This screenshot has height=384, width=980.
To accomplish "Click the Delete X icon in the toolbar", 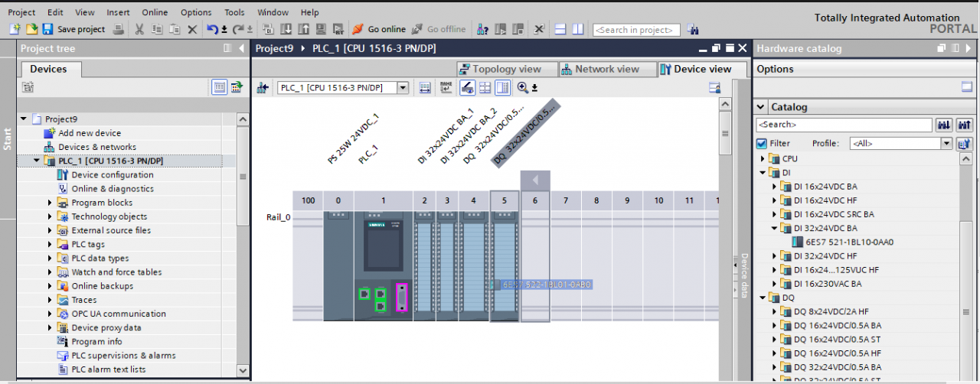I will pos(192,29).
